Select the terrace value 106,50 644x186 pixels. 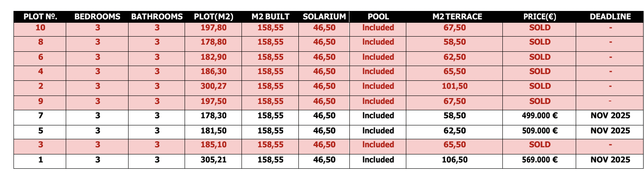(455, 160)
